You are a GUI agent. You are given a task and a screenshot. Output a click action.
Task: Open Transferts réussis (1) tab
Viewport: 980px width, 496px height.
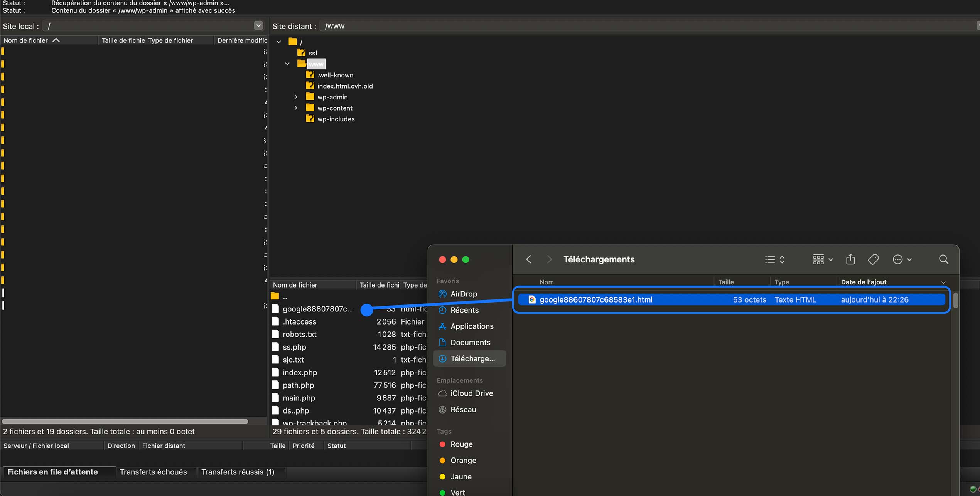point(238,472)
